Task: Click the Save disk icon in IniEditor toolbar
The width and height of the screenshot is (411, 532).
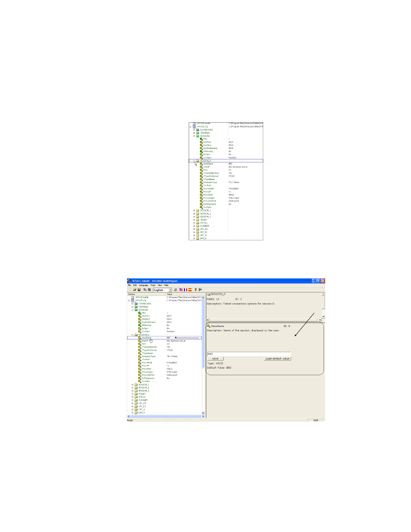Action: pyautogui.click(x=139, y=290)
